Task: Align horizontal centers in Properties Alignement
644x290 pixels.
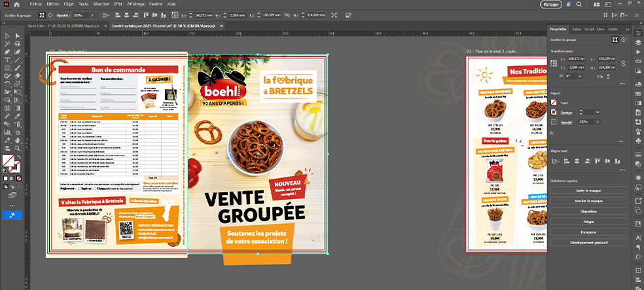Action: 577,161
